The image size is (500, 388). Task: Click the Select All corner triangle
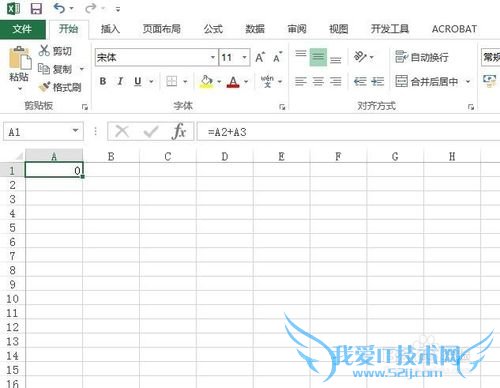[18, 156]
